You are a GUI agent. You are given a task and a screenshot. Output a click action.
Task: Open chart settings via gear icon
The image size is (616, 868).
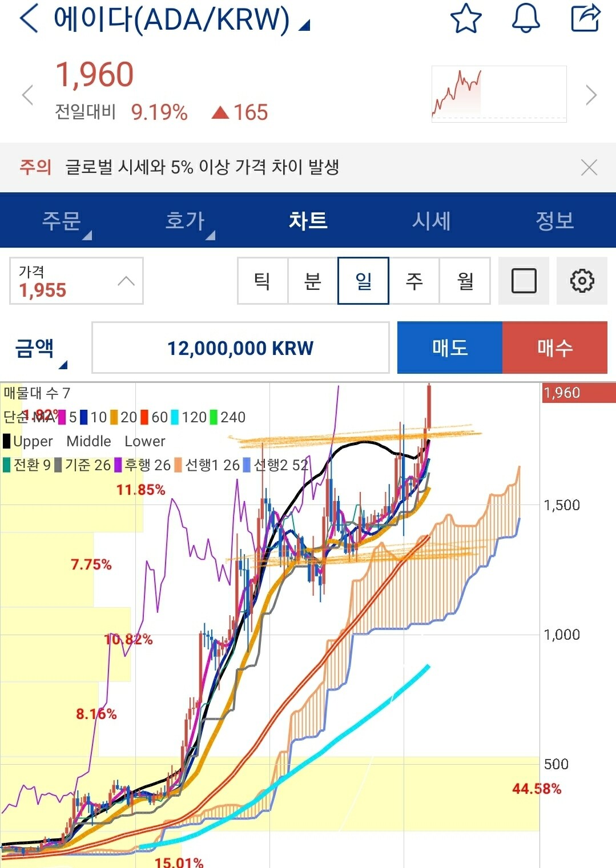click(x=581, y=281)
